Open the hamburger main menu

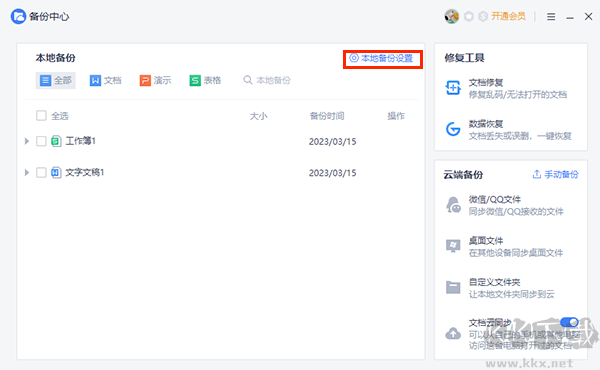pyautogui.click(x=551, y=16)
